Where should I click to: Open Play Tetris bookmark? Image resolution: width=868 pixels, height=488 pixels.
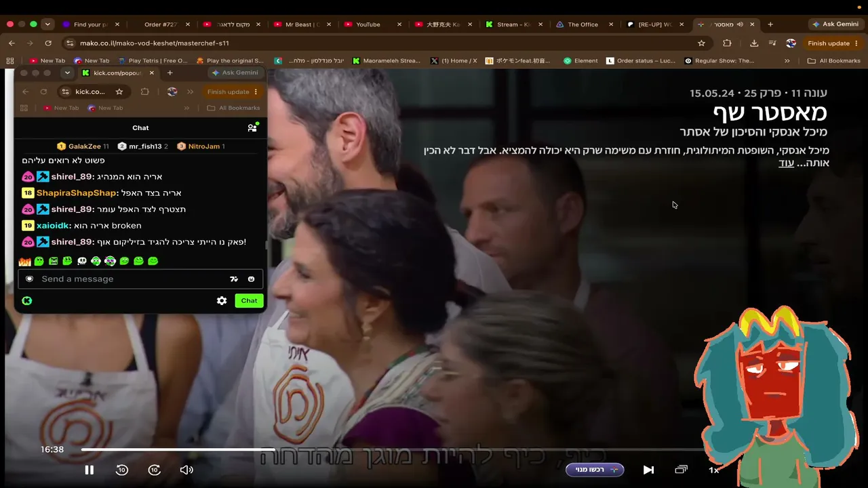[x=152, y=61]
